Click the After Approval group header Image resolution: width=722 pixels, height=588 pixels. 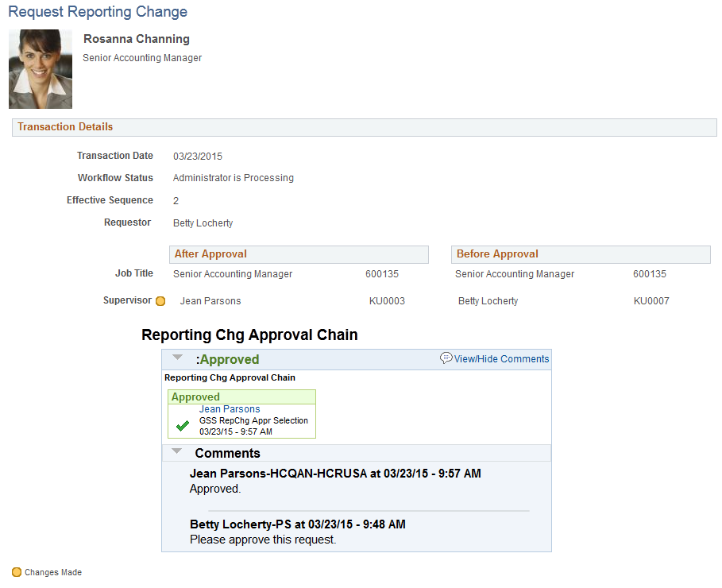(x=299, y=254)
